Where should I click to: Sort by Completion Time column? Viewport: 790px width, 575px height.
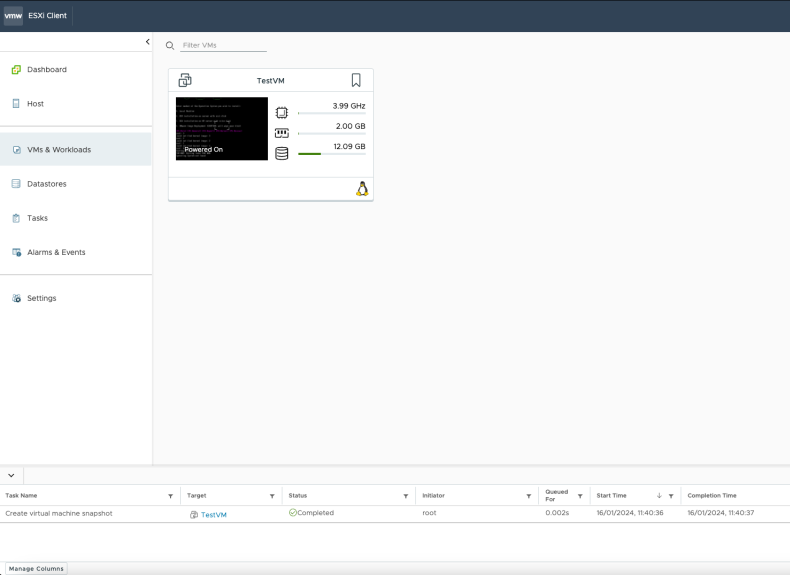tap(712, 496)
